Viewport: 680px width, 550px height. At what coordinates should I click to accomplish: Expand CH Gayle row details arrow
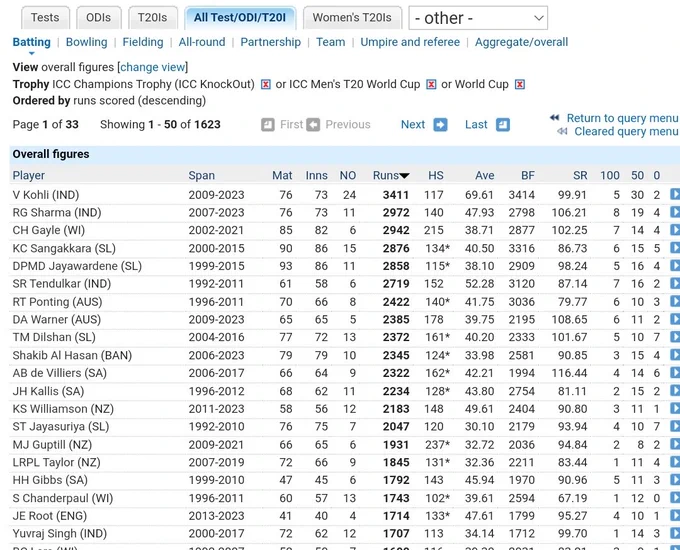pyautogui.click(x=675, y=230)
